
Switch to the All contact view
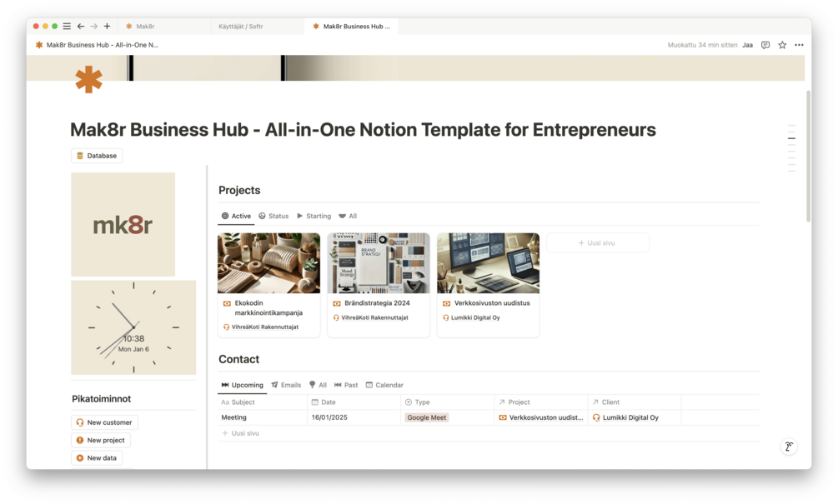(318, 385)
